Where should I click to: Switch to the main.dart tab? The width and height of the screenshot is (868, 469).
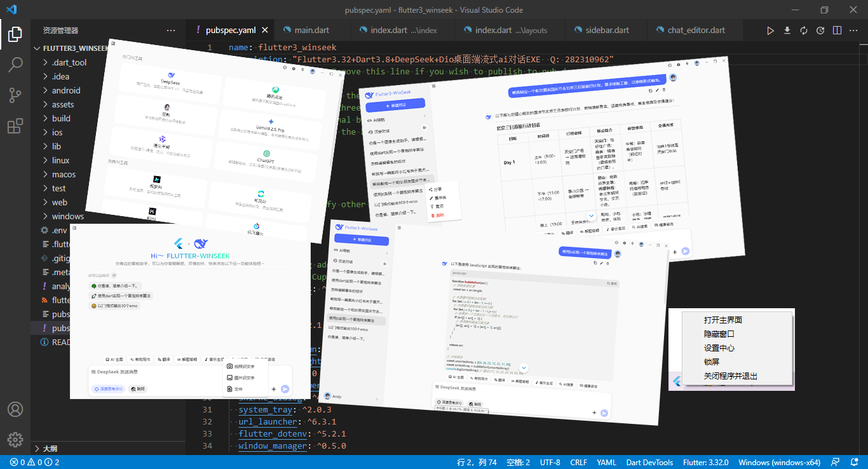311,29
